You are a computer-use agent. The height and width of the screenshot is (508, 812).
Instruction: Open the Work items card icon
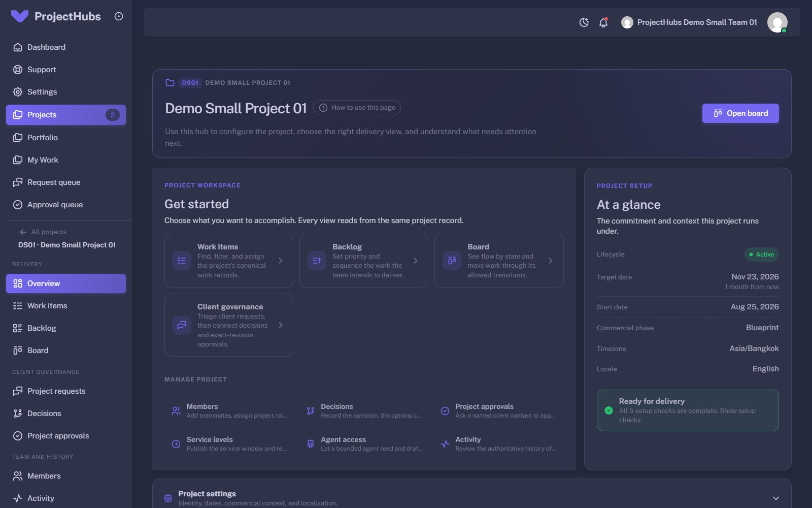[182, 261]
